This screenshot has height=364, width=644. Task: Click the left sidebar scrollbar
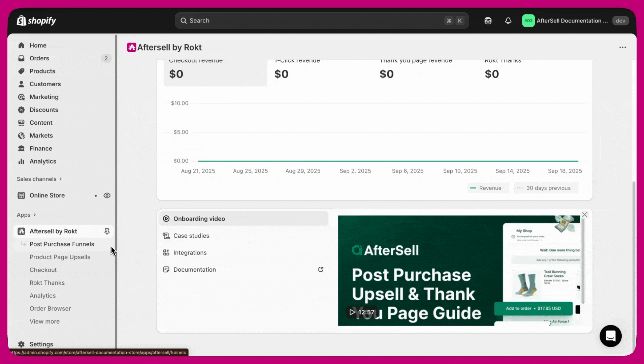tap(116, 192)
